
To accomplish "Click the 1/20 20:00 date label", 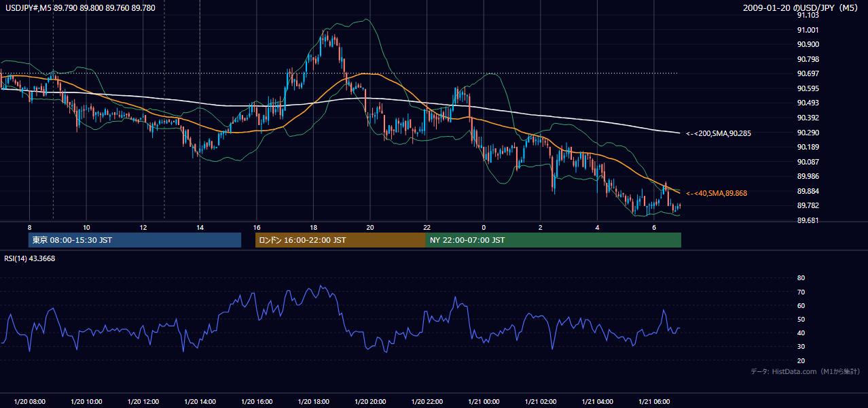I will pos(369,401).
